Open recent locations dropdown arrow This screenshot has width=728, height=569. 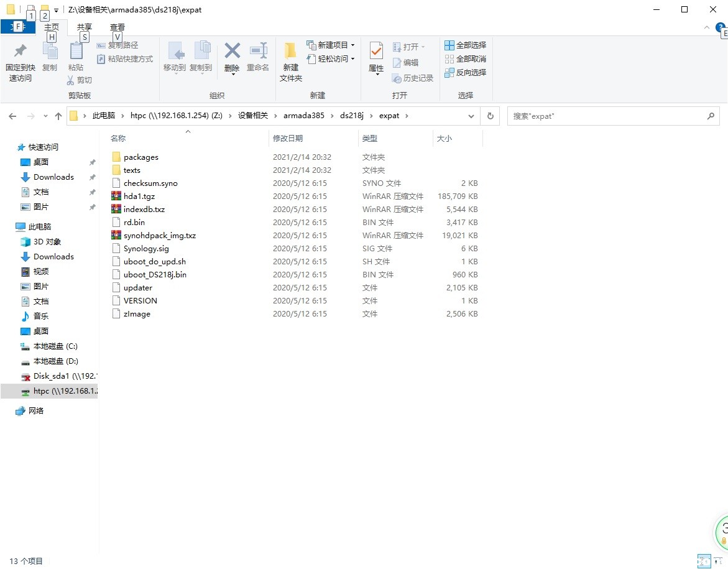click(x=45, y=116)
